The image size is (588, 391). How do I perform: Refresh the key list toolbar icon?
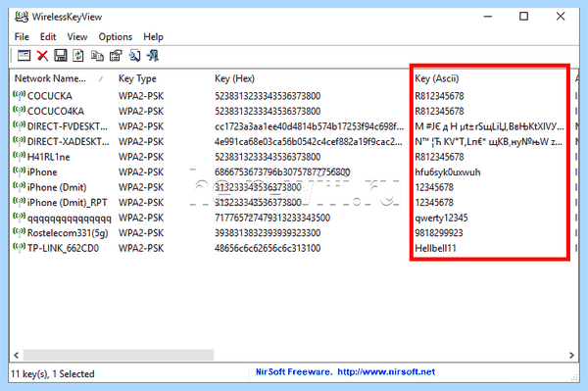[x=78, y=56]
